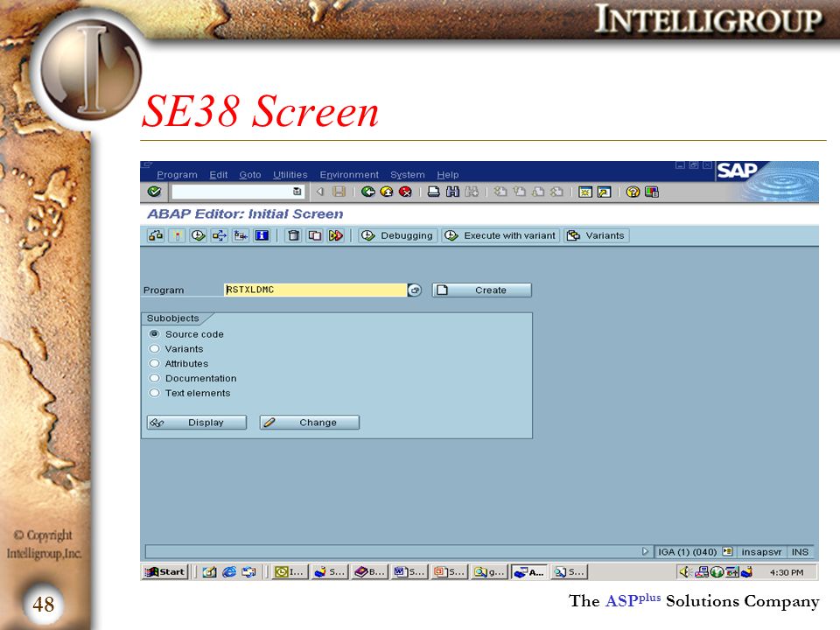Click the green Enter checkmark icon
The width and height of the screenshot is (840, 630).
pyautogui.click(x=154, y=192)
